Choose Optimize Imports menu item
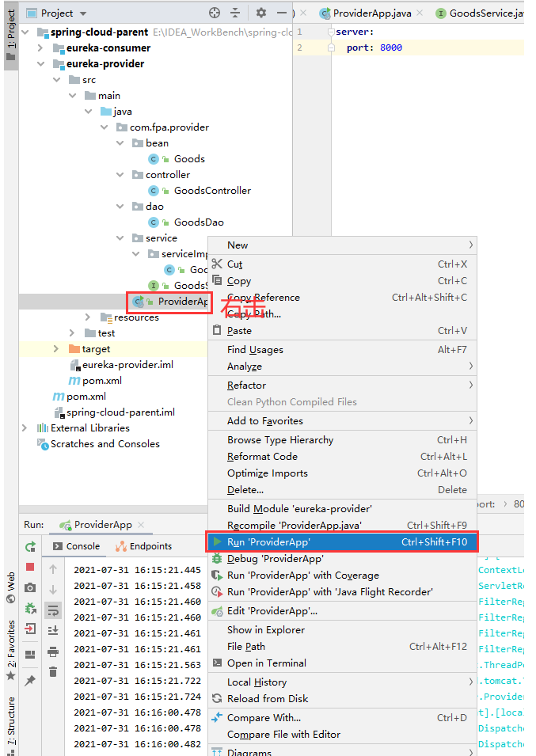Viewport: 536px width, 756px height. click(x=342, y=473)
